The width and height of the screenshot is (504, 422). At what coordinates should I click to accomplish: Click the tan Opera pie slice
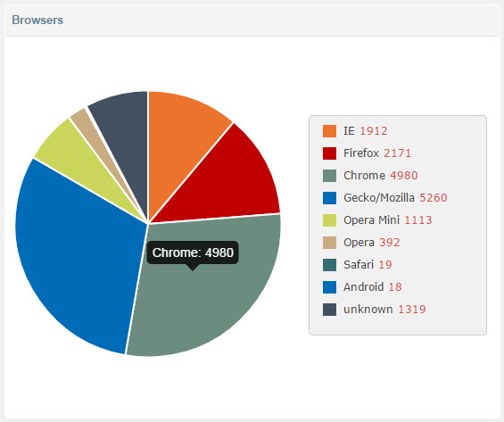(x=93, y=142)
